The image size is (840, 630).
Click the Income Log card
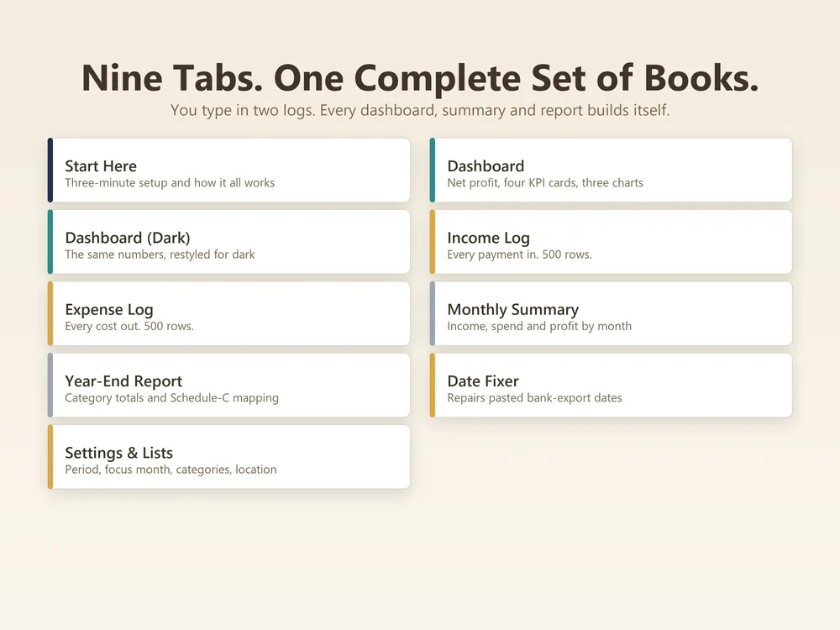point(611,242)
